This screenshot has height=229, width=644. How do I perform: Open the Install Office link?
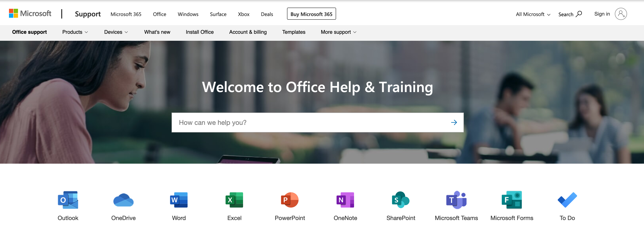coord(200,32)
